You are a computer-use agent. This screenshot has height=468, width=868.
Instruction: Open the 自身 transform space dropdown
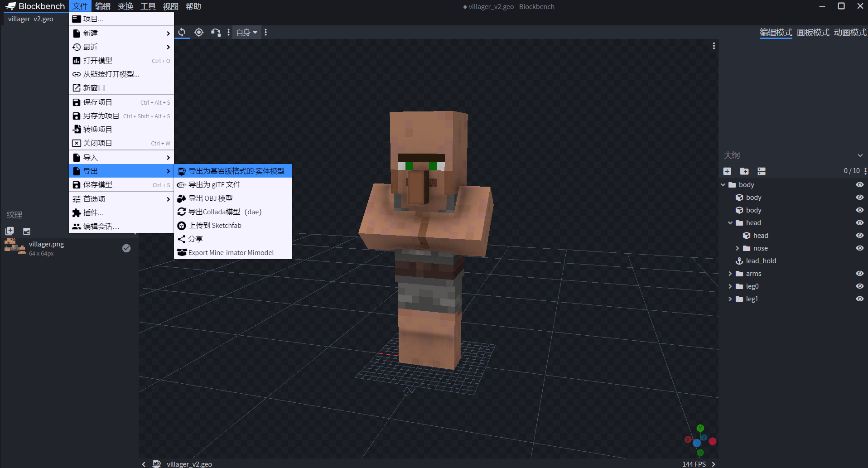click(x=247, y=32)
